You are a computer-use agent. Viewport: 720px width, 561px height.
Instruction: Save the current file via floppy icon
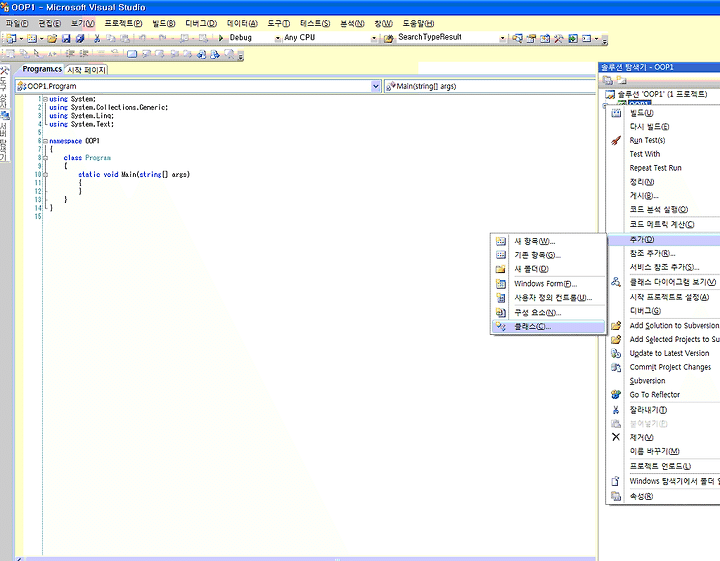click(66, 39)
